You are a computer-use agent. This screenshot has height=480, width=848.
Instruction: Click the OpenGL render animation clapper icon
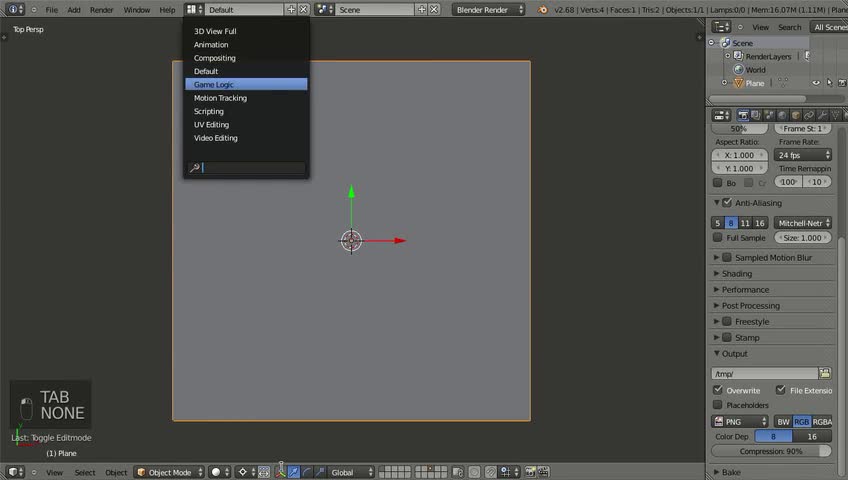(544, 472)
